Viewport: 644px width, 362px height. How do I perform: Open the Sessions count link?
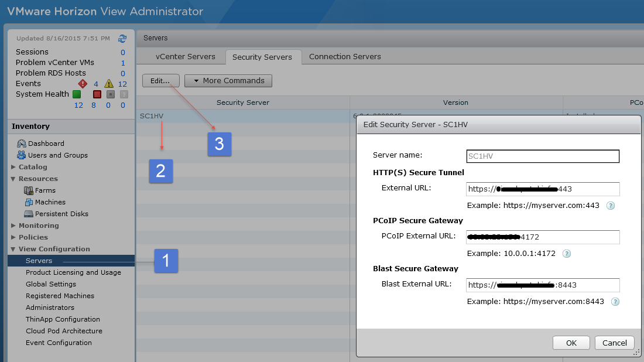coord(123,53)
